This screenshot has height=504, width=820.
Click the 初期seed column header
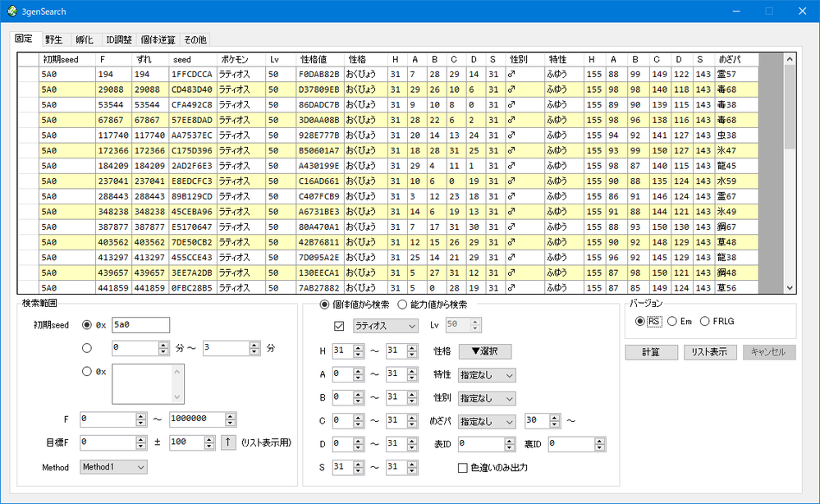pos(67,60)
